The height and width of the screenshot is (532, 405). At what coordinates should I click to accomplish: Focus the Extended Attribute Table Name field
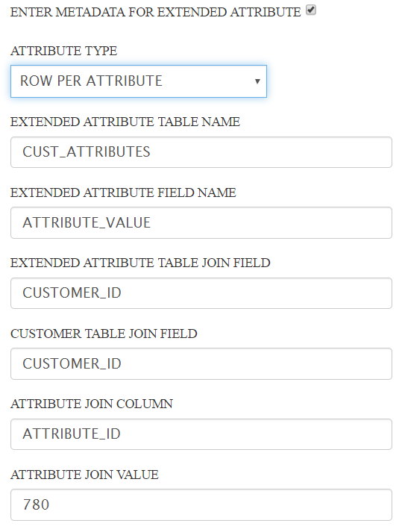pyautogui.click(x=201, y=152)
